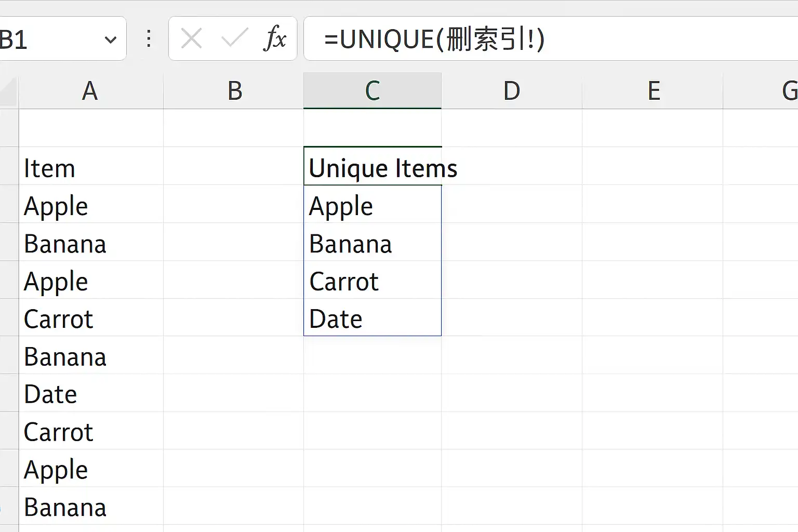Select the Unique Items header cell
Screen dimensions: 798x532
[373, 166]
